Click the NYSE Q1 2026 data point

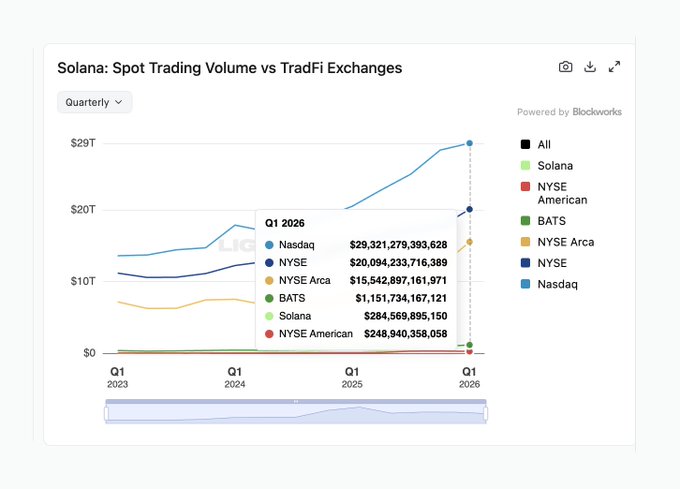click(x=470, y=209)
